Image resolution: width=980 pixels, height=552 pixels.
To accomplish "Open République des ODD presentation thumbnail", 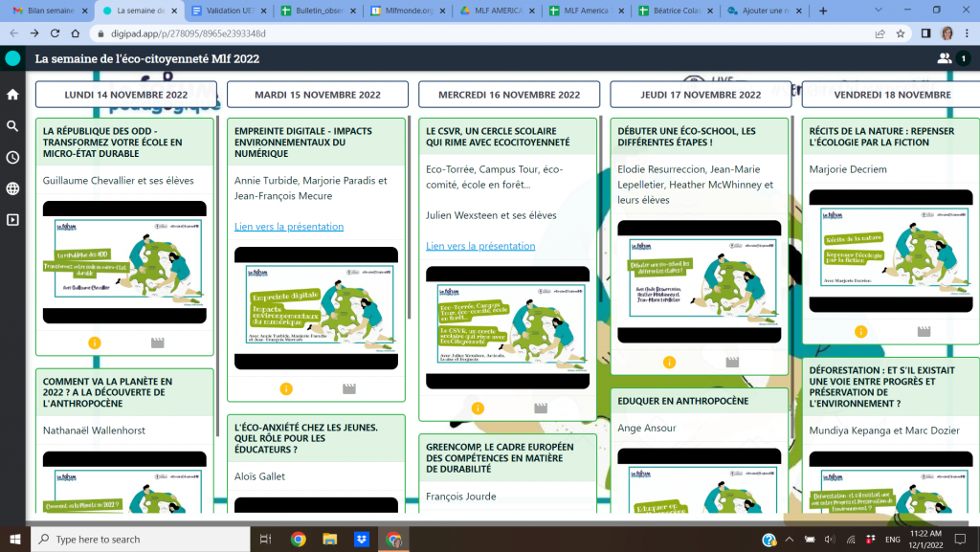I will point(124,262).
